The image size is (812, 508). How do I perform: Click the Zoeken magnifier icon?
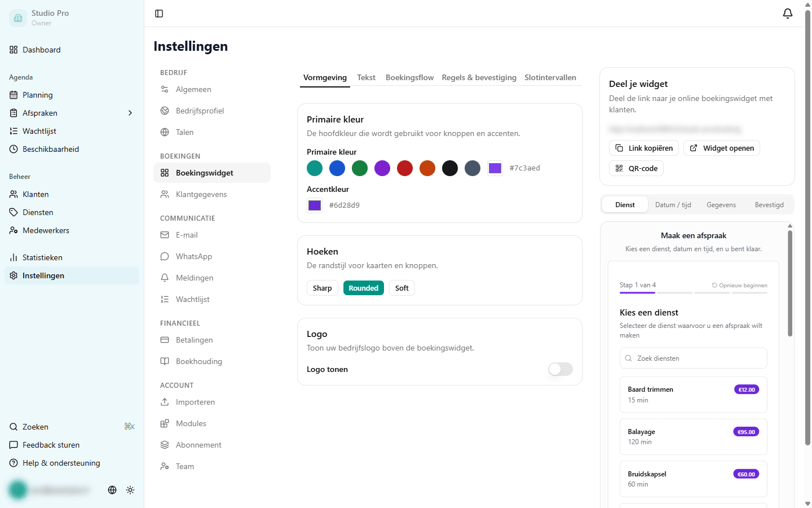tap(14, 427)
